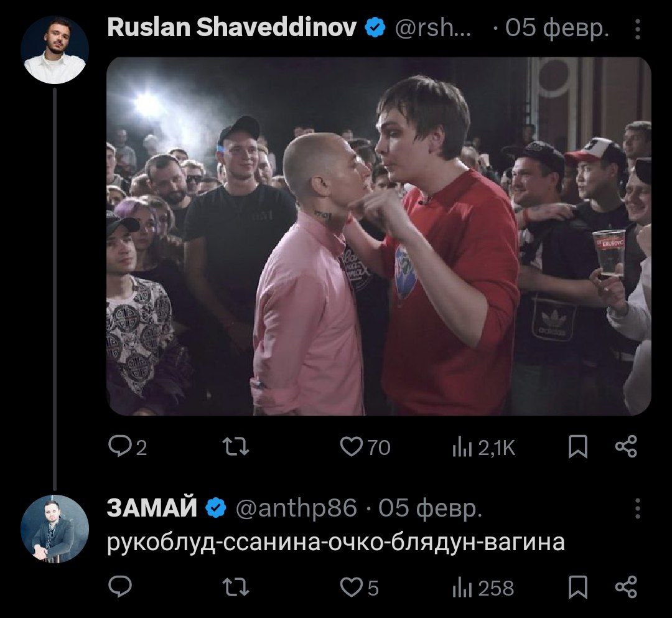Expand the rap battle photo
This screenshot has width=672, height=618.
coord(379,236)
